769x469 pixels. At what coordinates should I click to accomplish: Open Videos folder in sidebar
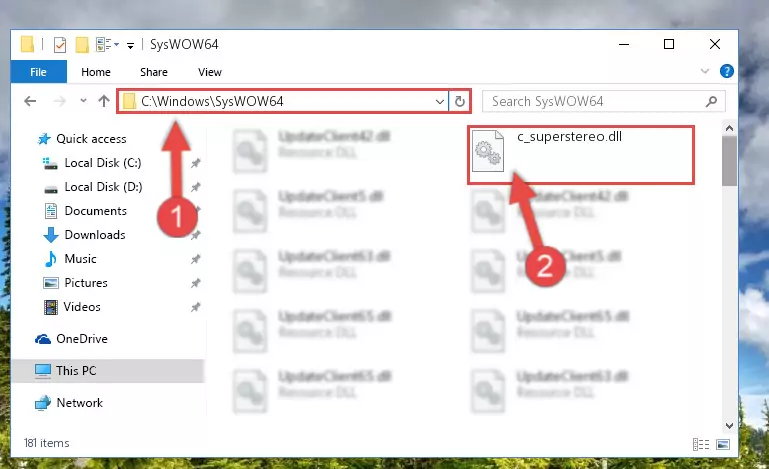tap(82, 307)
